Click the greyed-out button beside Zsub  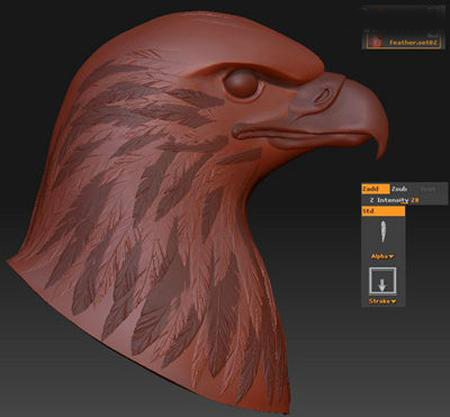(x=428, y=189)
